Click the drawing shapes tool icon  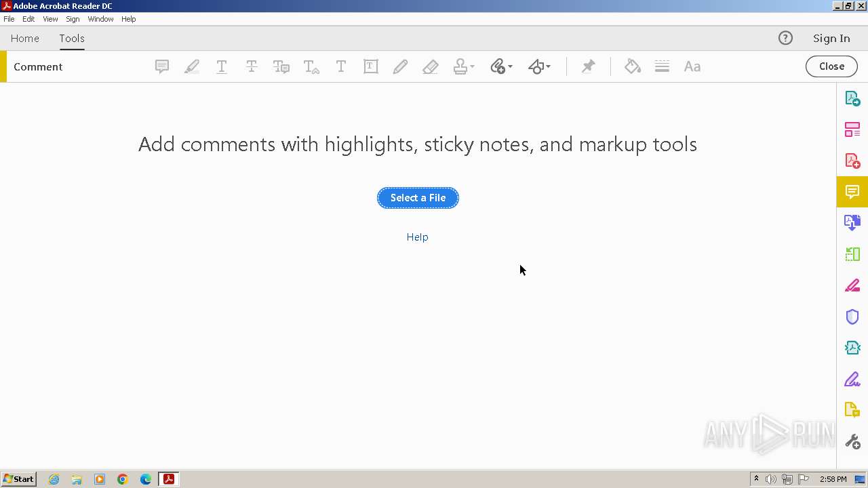pos(536,66)
